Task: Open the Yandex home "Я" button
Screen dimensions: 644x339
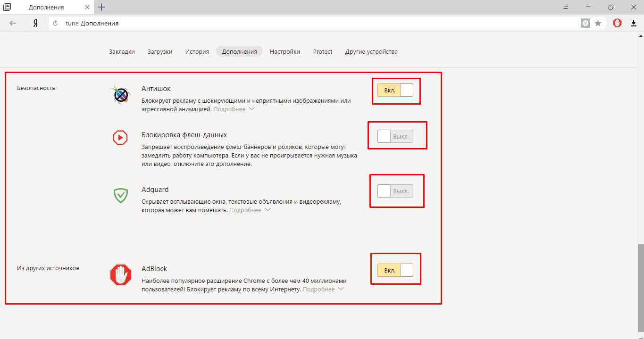Action: [35, 23]
